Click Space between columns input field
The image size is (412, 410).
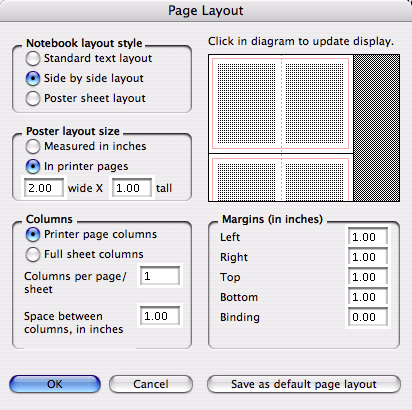click(160, 316)
